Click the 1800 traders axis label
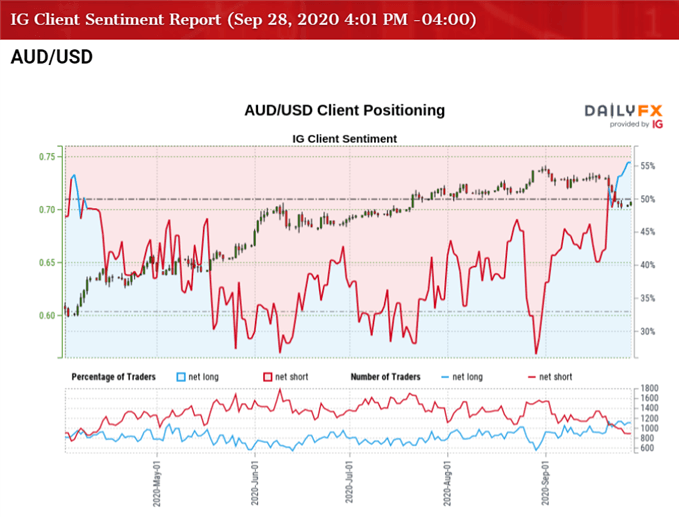The width and height of the screenshot is (679, 517). (x=650, y=388)
